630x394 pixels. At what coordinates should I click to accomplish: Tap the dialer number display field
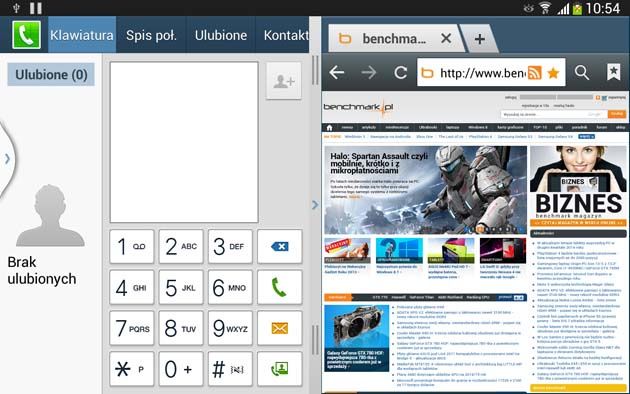point(184,142)
